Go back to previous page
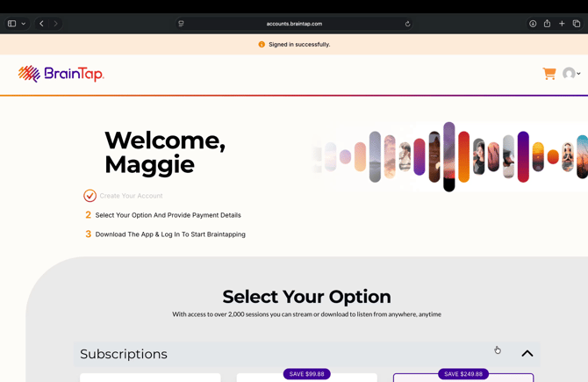The image size is (588, 382). point(41,24)
